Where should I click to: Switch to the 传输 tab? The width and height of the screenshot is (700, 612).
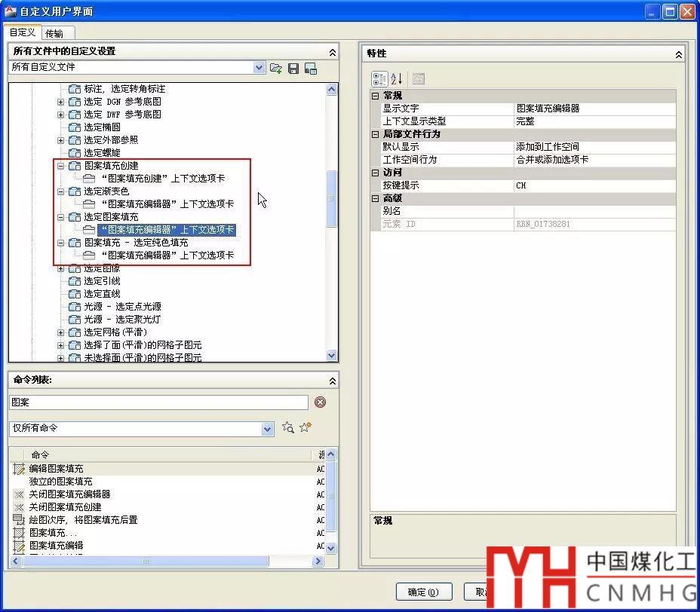[x=57, y=33]
